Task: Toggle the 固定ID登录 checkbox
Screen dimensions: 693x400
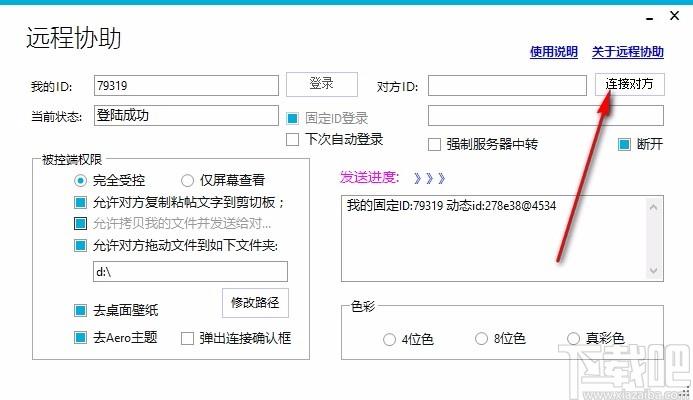Action: pos(293,118)
